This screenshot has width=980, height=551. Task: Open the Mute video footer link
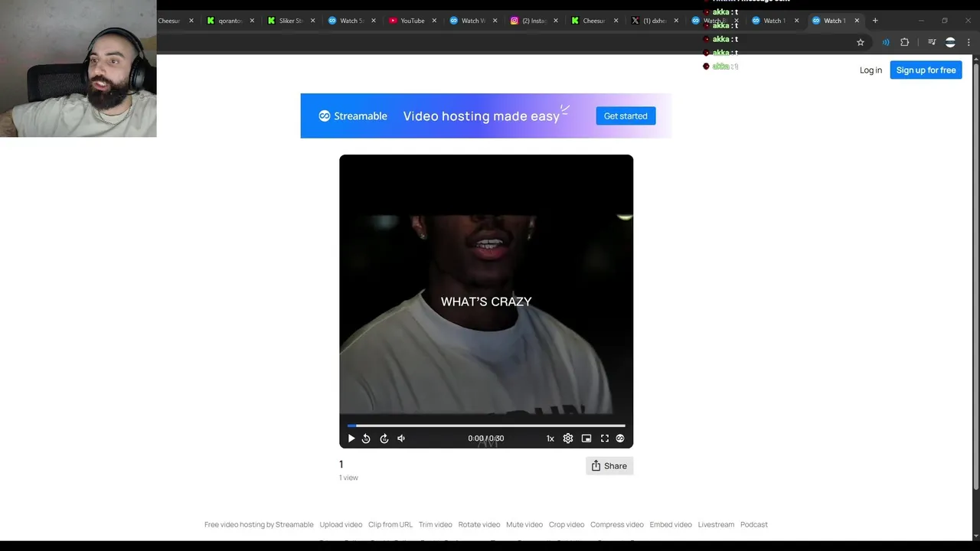(524, 524)
